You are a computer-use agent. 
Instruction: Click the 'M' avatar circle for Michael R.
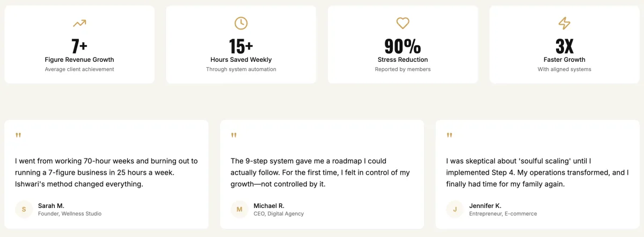point(239,209)
